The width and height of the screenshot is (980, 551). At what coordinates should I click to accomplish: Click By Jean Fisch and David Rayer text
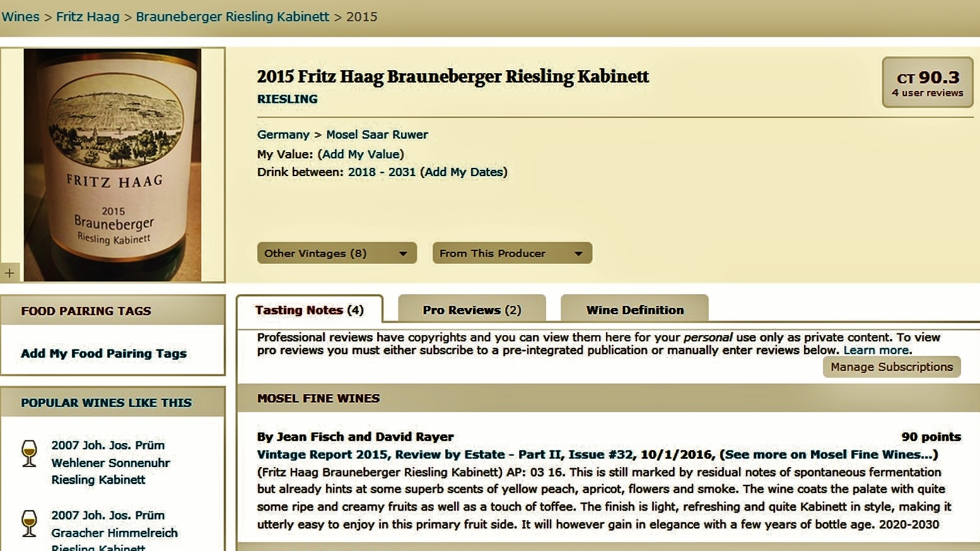[x=355, y=436]
